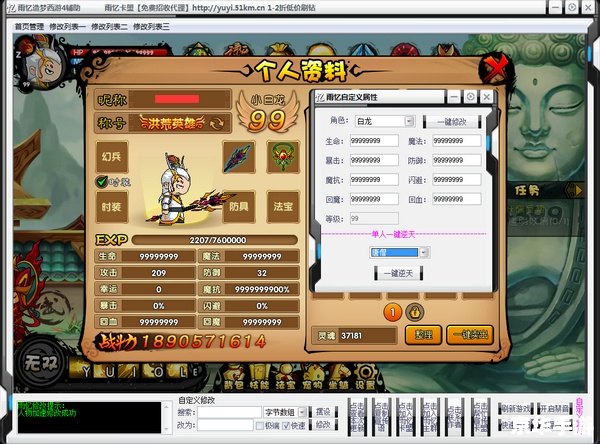This screenshot has height=444, width=600.
Task: Click the scrollbar of green message log
Action: pos(166,417)
